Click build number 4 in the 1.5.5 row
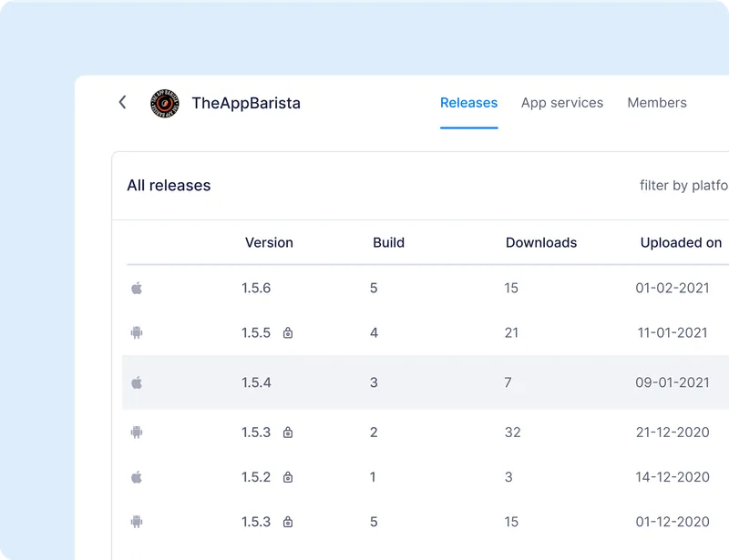 pos(374,332)
